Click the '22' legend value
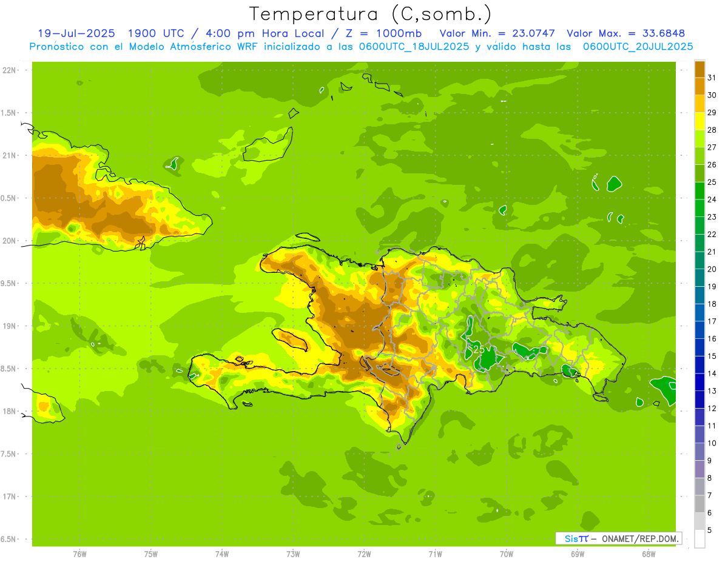 click(x=712, y=234)
